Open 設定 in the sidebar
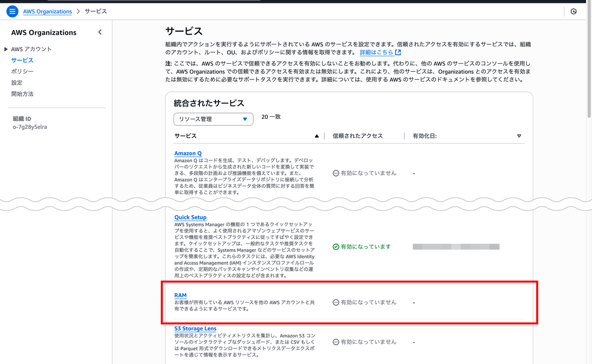This screenshot has height=364, width=592. [x=17, y=83]
